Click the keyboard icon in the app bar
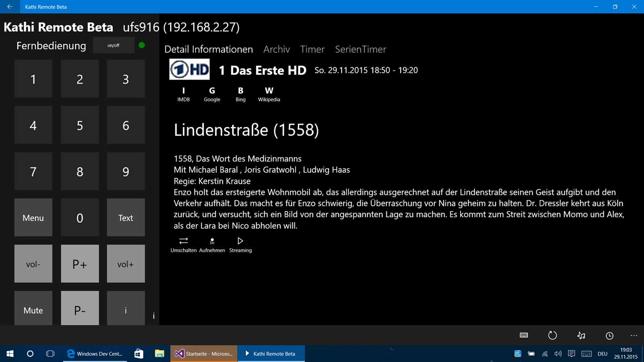Screen dimensions: 644x362 click(524, 335)
